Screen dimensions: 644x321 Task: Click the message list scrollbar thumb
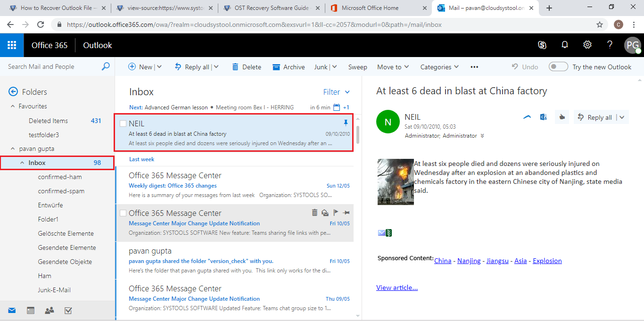click(x=358, y=134)
